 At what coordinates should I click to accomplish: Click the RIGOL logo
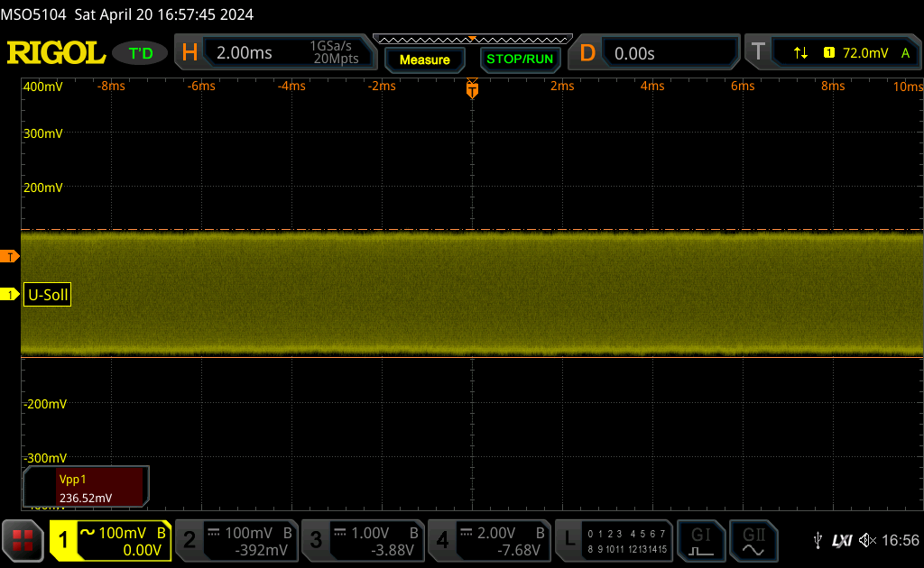click(56, 53)
